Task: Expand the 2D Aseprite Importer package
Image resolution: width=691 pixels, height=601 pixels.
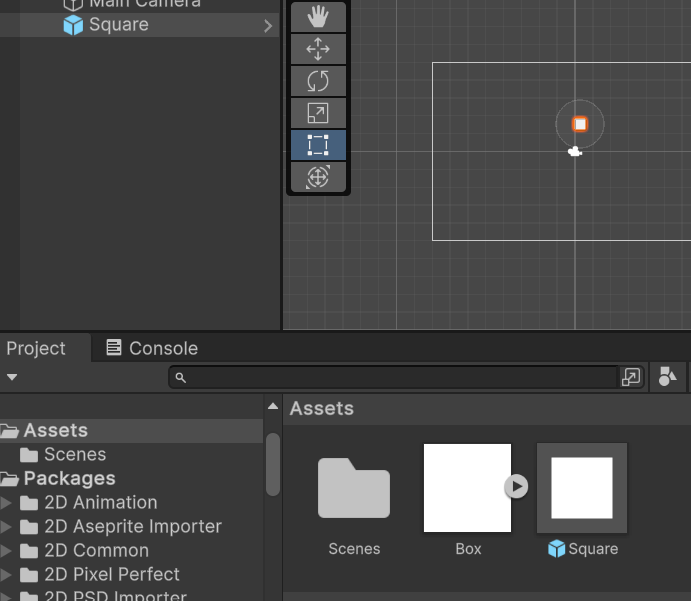Action: pos(6,527)
